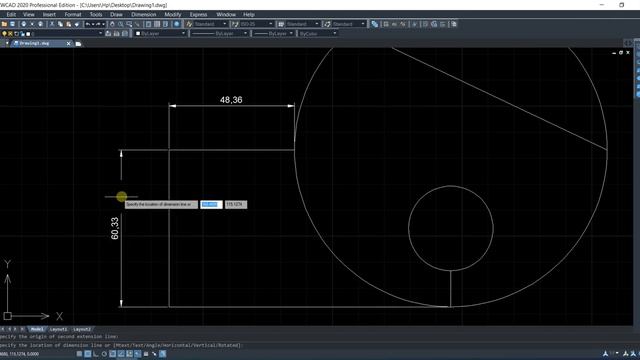
Task: Select the Pan hand tool
Action: pyautogui.click(x=112, y=24)
